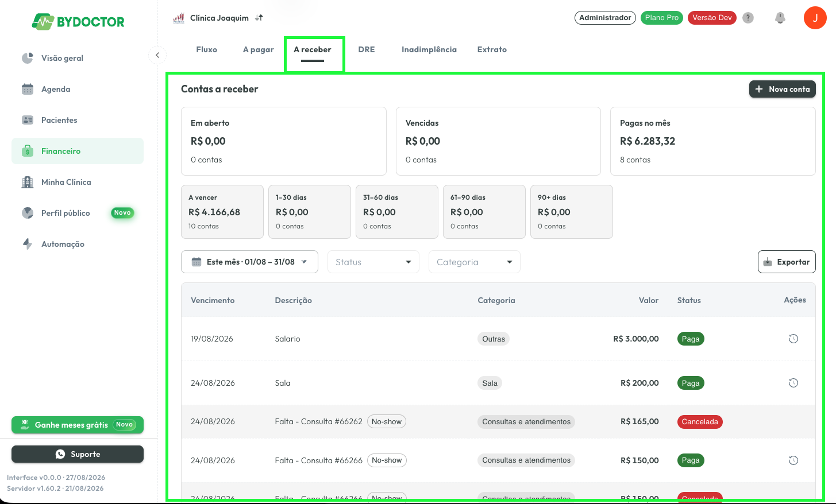Click the R$ 3.000,00 value cell
Screen dimensions: 836x504
tap(636, 339)
